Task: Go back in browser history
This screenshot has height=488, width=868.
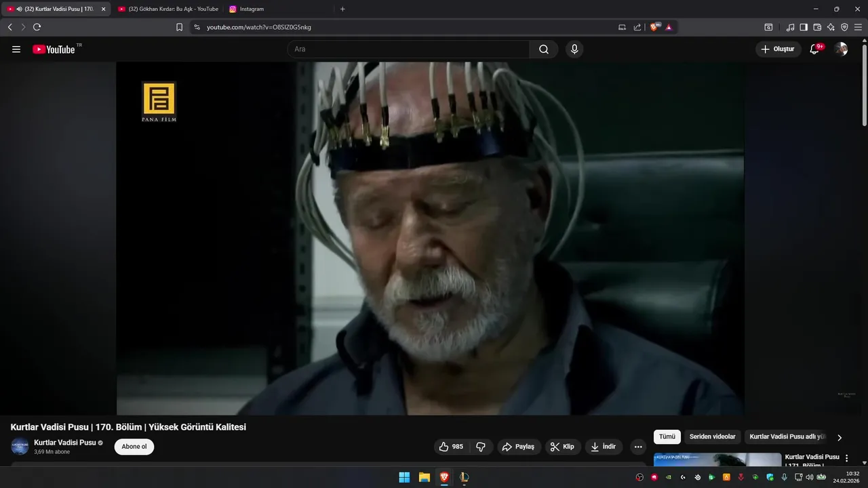Action: (x=9, y=27)
